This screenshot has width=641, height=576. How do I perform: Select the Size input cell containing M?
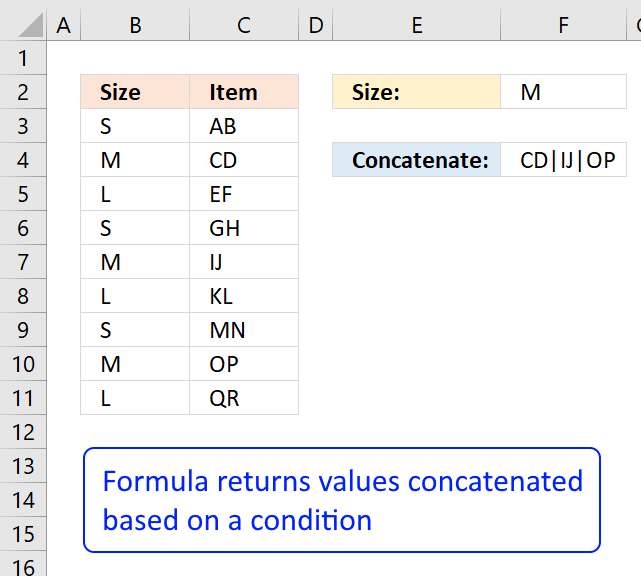[563, 93]
